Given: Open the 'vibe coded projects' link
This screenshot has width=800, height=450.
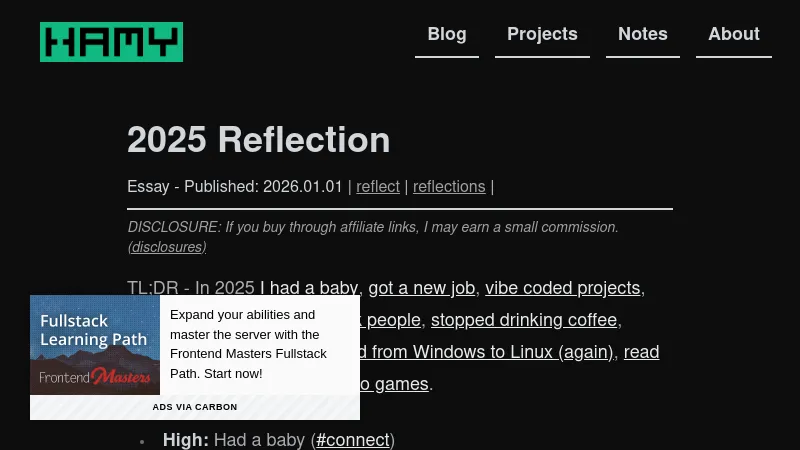Looking at the screenshot, I should click(x=562, y=288).
